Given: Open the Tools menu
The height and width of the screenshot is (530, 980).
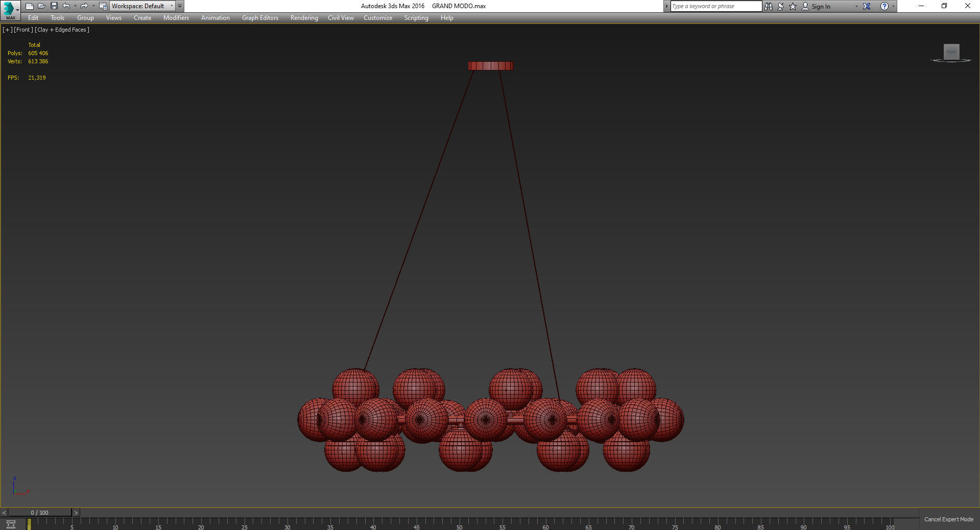Looking at the screenshot, I should click(x=57, y=18).
